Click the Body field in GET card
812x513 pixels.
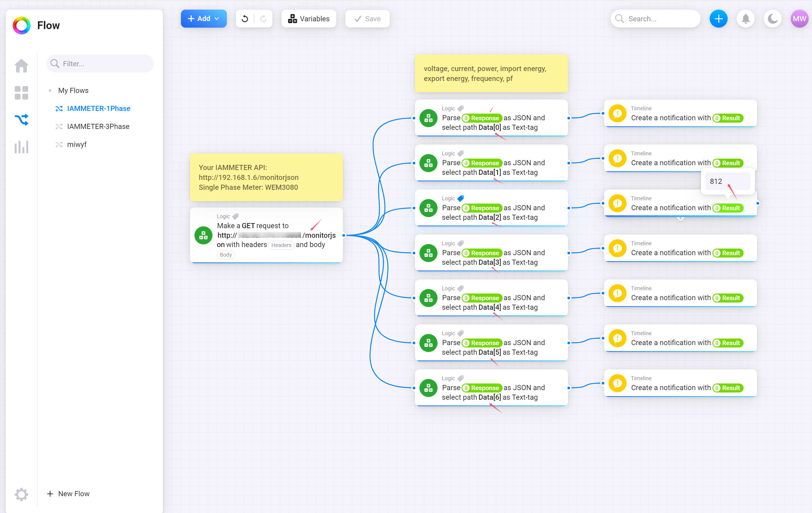click(x=226, y=255)
